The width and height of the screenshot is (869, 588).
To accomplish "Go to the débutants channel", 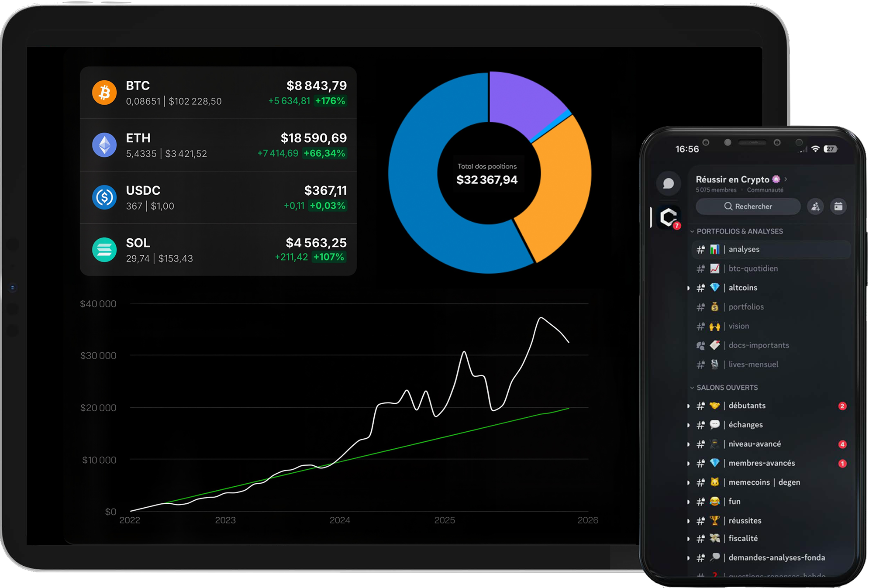I will tap(747, 406).
